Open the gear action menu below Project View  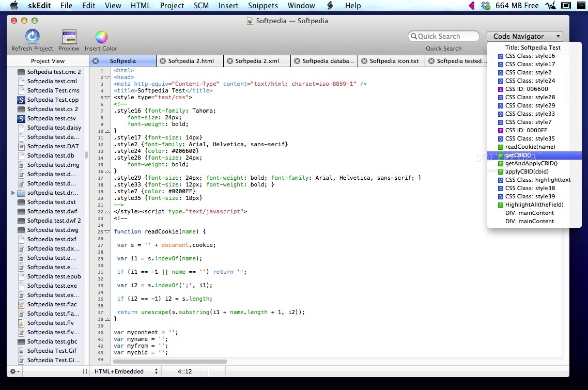[15, 371]
